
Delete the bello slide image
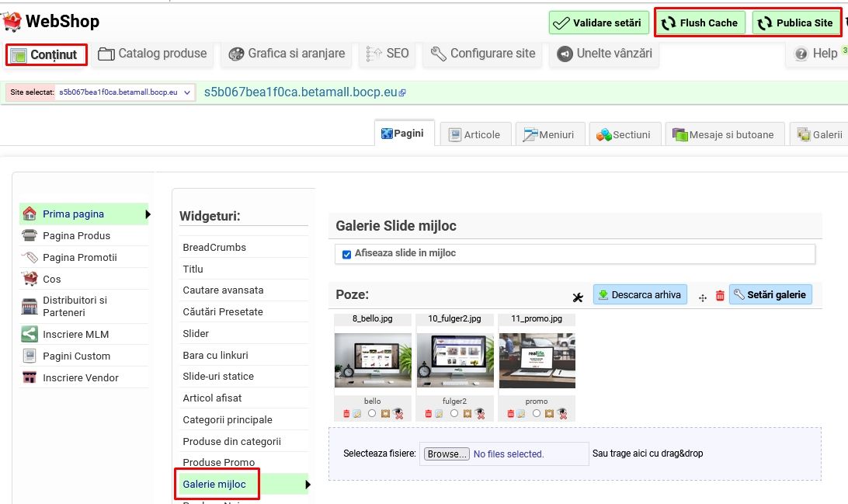(346, 414)
